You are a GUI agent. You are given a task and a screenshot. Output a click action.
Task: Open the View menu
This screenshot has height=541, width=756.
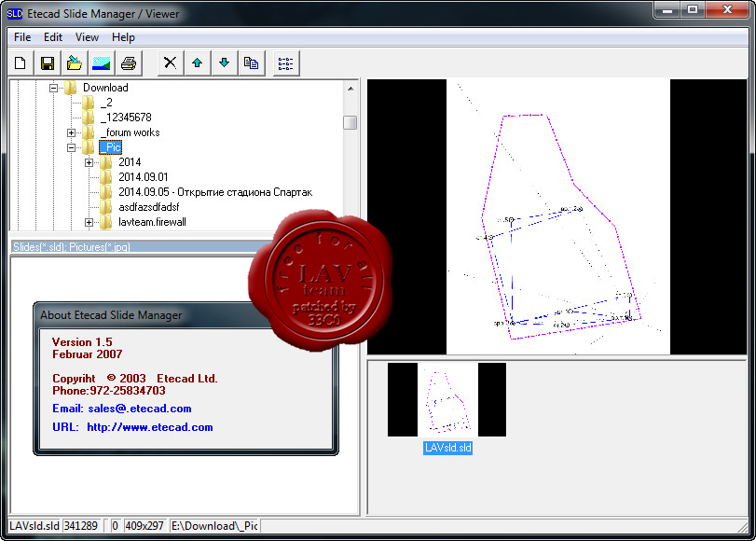87,37
